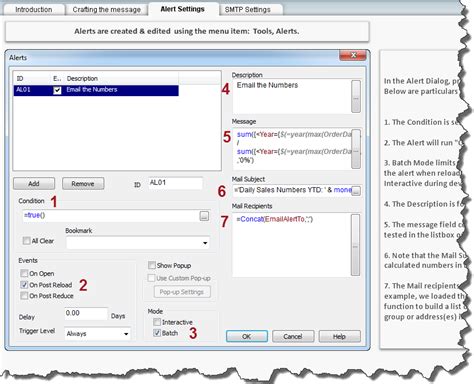The height and width of the screenshot is (384, 474).
Task: Select the Alert Settings tab
Action: [182, 9]
